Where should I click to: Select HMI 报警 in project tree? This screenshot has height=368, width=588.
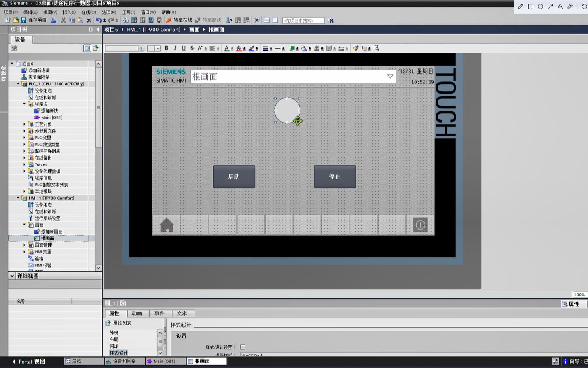tap(43, 265)
